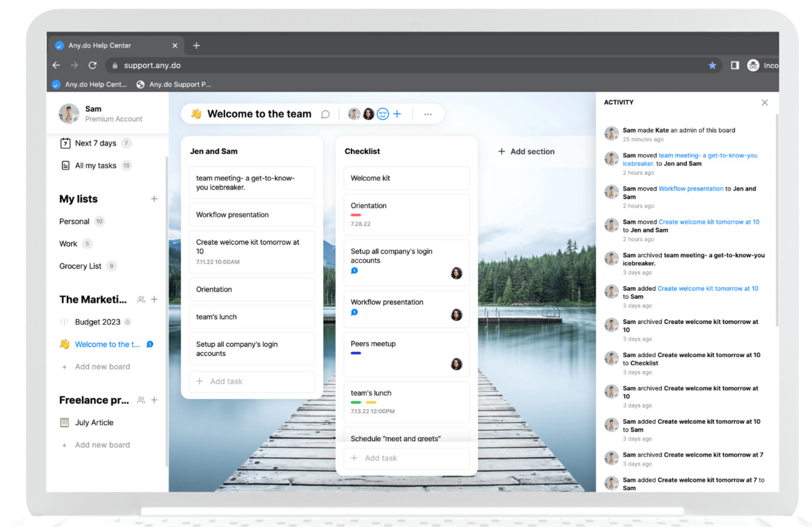
Task: Click Add new board under Freelance workspace
Action: click(x=96, y=445)
